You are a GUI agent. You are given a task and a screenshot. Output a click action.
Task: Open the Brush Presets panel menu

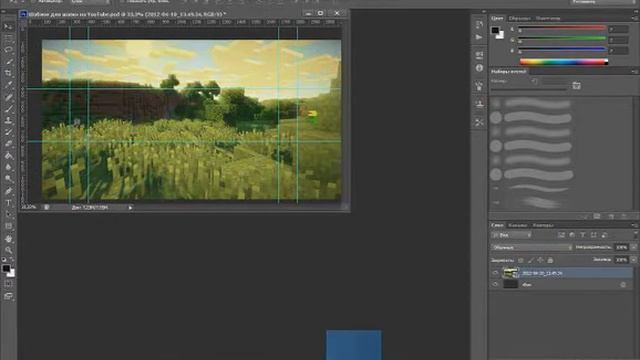635,71
